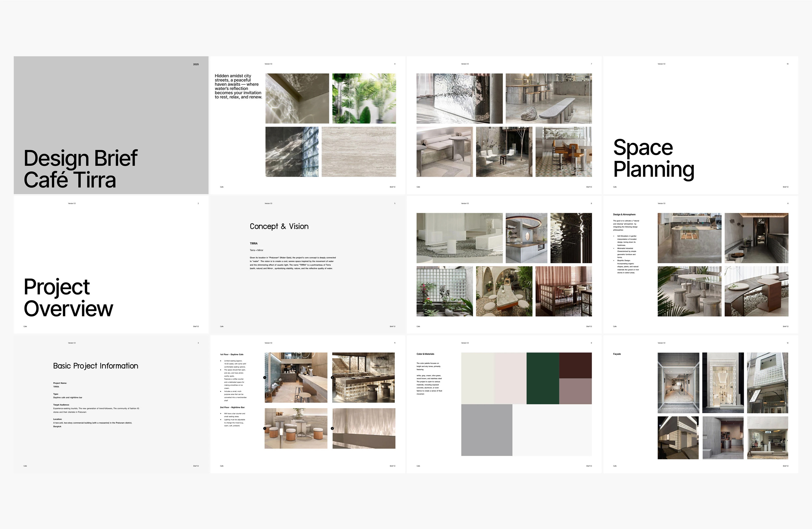The height and width of the screenshot is (529, 812).
Task: Click the 'Concept & Vision' heading
Action: pyautogui.click(x=279, y=226)
